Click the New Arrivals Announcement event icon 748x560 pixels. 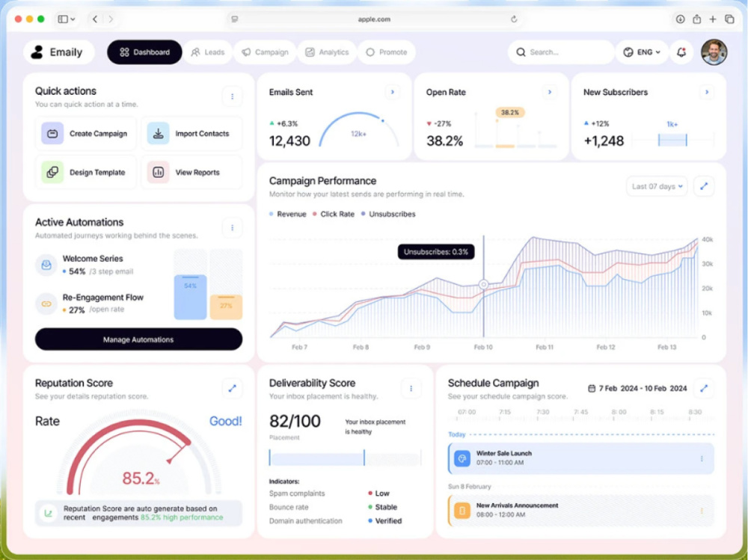coord(462,511)
